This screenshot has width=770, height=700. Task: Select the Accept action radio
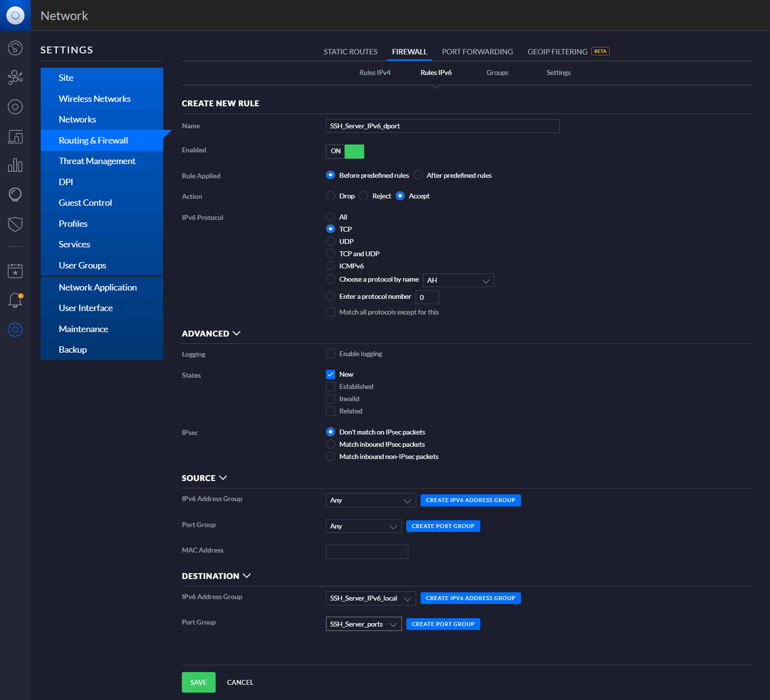point(400,196)
